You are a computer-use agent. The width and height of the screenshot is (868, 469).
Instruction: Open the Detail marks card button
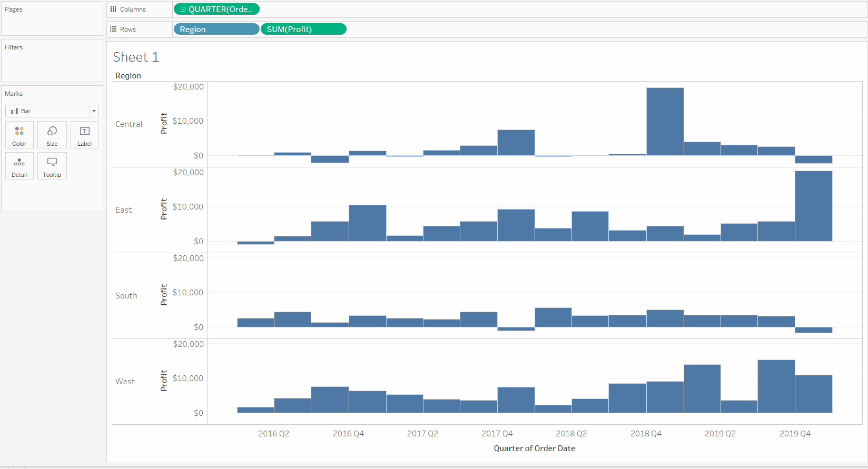coord(19,166)
